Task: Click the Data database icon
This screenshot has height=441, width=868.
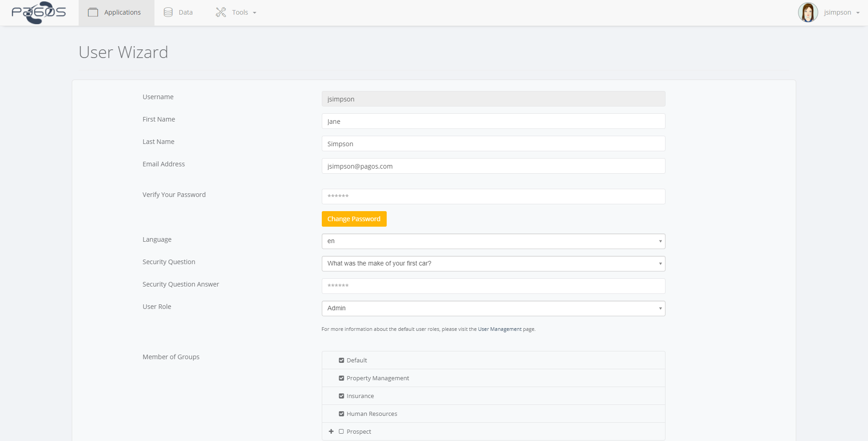Action: tap(168, 12)
